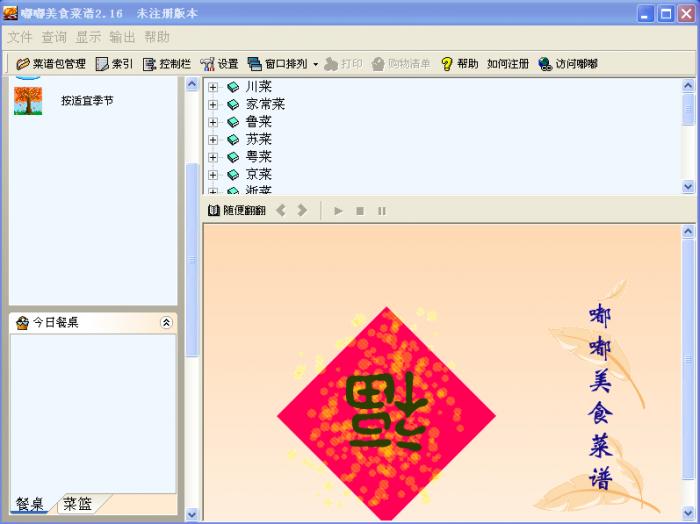Click the play button
The height and width of the screenshot is (524, 700).
pos(338,211)
